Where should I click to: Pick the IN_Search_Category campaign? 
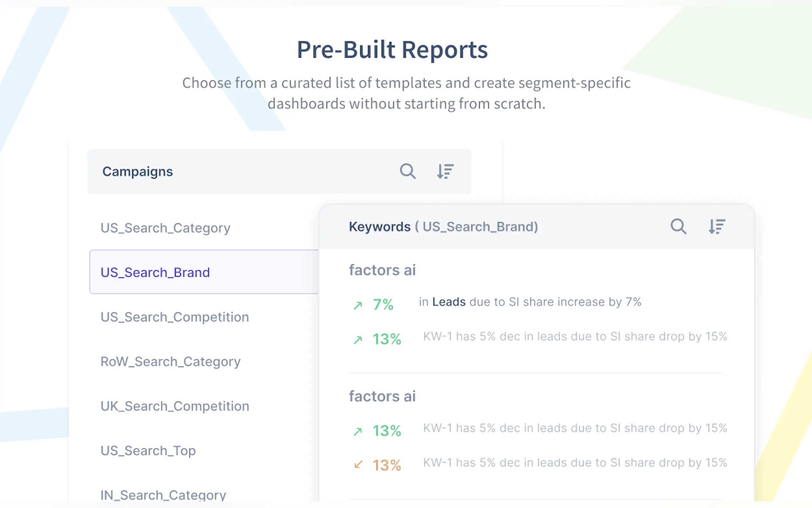163,495
